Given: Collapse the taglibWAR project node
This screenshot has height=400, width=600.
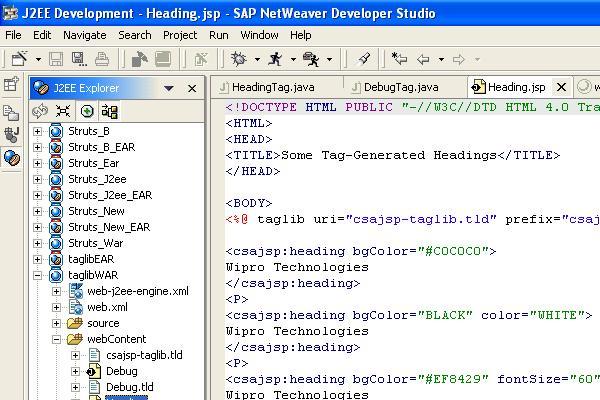Looking at the screenshot, I should [x=38, y=275].
